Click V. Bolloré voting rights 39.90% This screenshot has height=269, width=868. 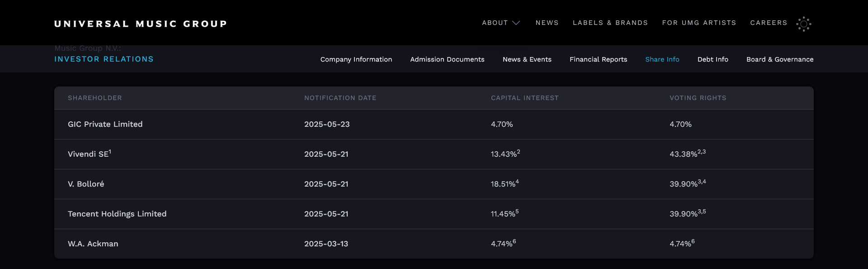pos(688,184)
